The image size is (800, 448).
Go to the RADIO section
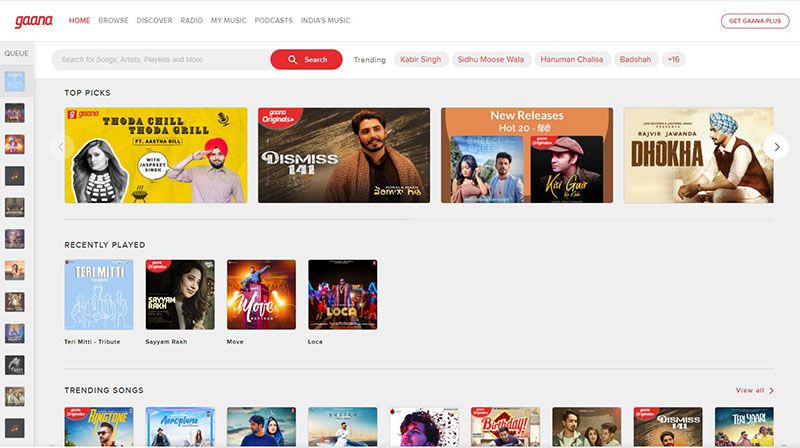(192, 20)
